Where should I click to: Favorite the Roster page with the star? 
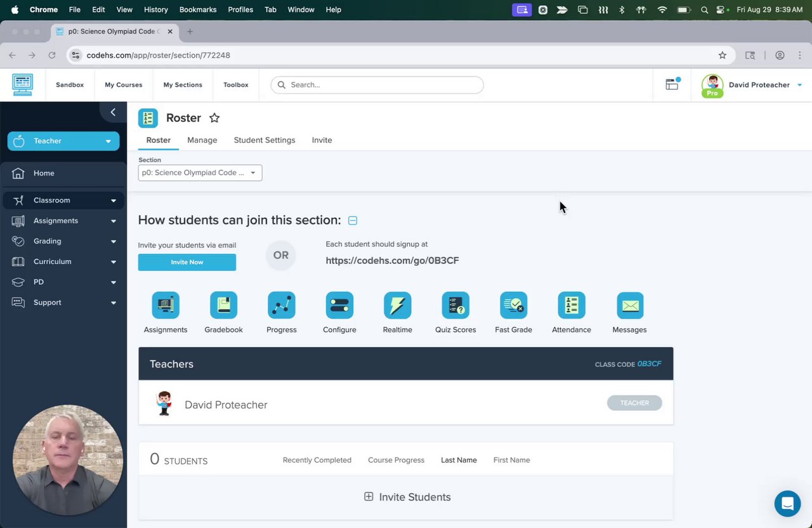[x=214, y=118]
